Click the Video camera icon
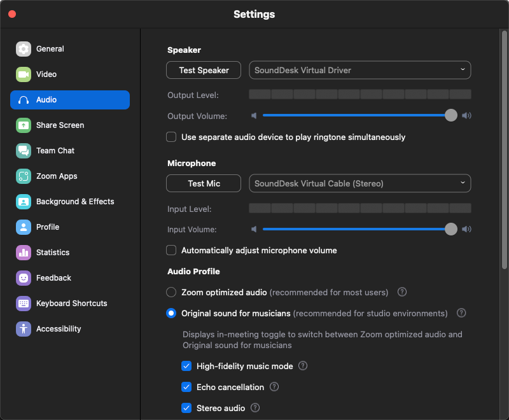The width and height of the screenshot is (509, 420). tap(24, 74)
